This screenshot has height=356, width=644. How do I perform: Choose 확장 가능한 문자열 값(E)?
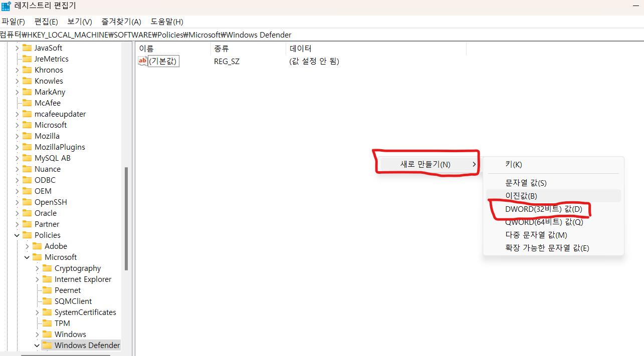coord(553,248)
